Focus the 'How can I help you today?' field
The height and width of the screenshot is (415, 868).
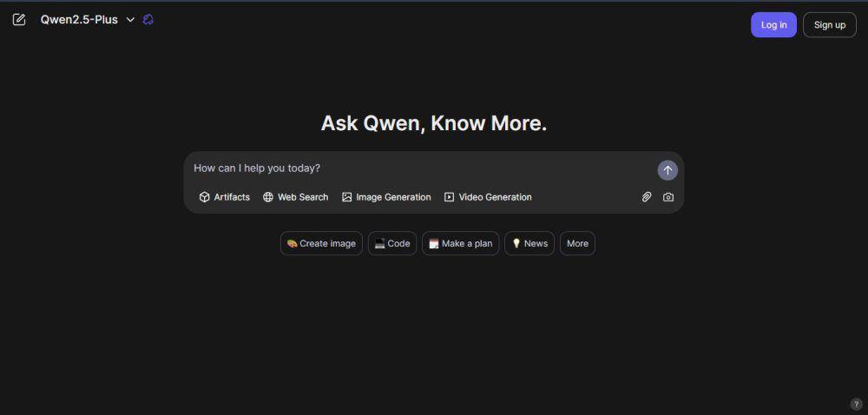coord(423,168)
